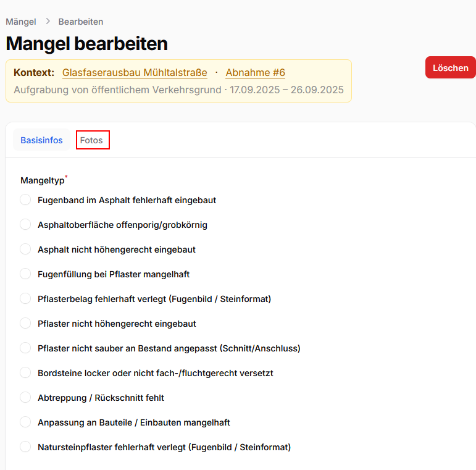The height and width of the screenshot is (470, 476).
Task: Follow the 'Abnahme #6' link
Action: 255,73
